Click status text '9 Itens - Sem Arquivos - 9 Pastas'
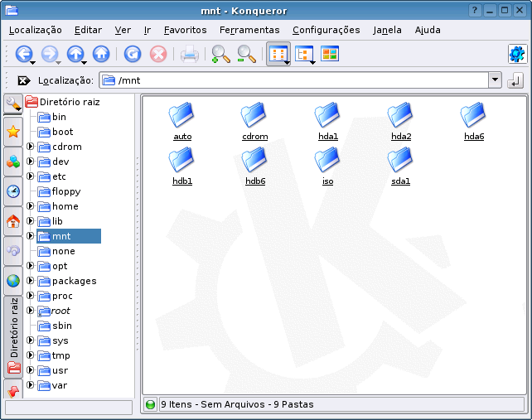 coord(237,404)
